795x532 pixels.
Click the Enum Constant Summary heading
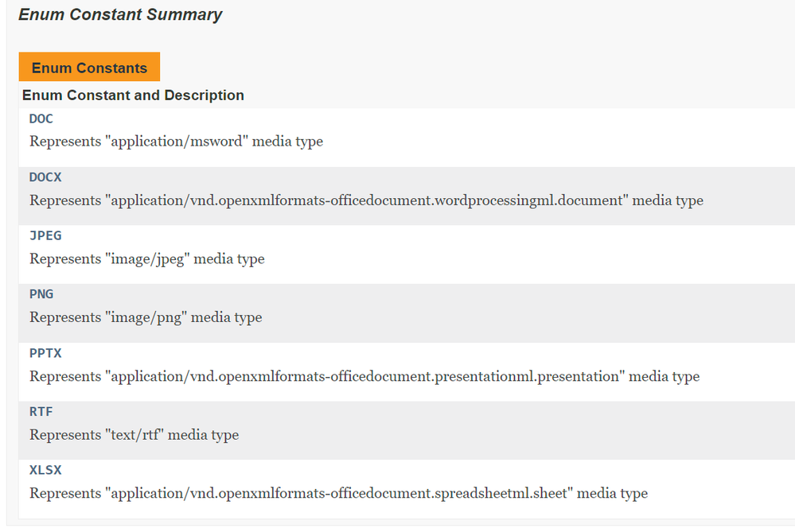(120, 15)
